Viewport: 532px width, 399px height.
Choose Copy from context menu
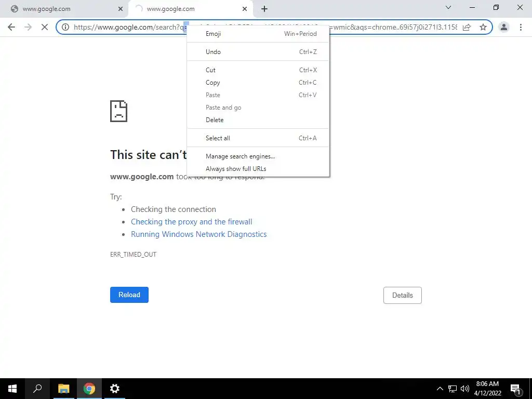pos(258,83)
